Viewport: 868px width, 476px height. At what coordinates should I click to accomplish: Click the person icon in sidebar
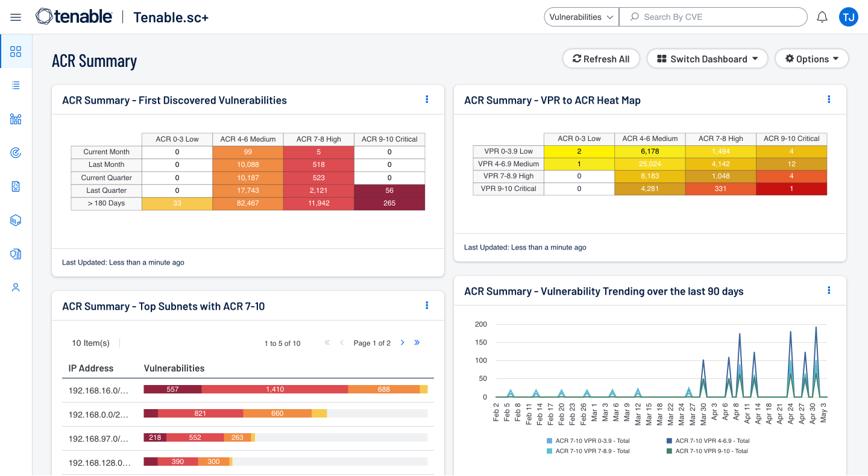(x=16, y=287)
